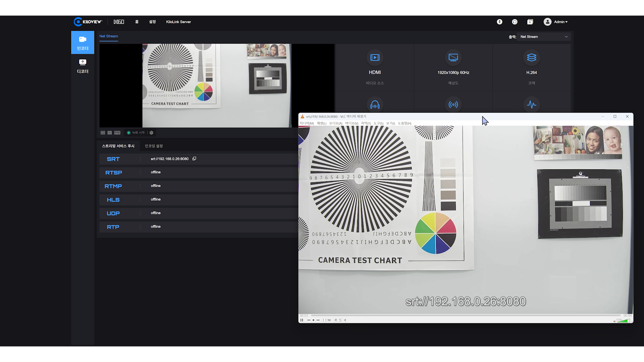This screenshot has width=644, height=362.
Task: Toggle VLC shuffle button
Action: coord(345,320)
